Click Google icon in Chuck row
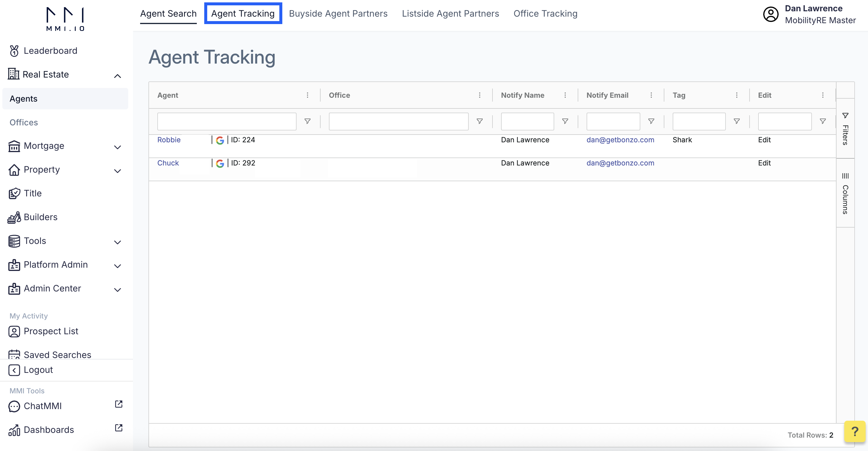Screen dimensions: 868x451 (x=220, y=164)
